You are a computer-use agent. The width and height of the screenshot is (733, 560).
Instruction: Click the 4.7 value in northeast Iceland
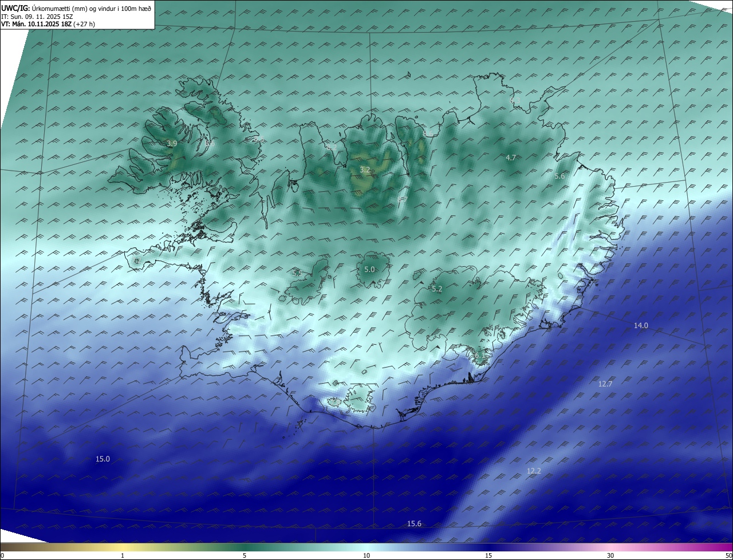point(511,157)
